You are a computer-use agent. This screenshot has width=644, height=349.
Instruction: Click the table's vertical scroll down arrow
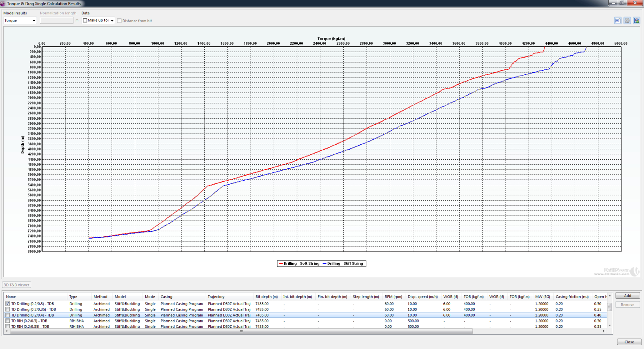click(609, 325)
